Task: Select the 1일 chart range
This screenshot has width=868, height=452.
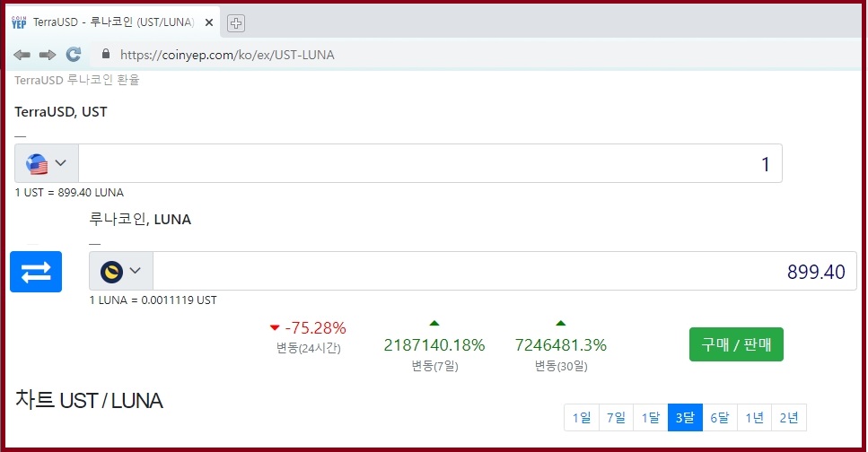Action: point(582,418)
